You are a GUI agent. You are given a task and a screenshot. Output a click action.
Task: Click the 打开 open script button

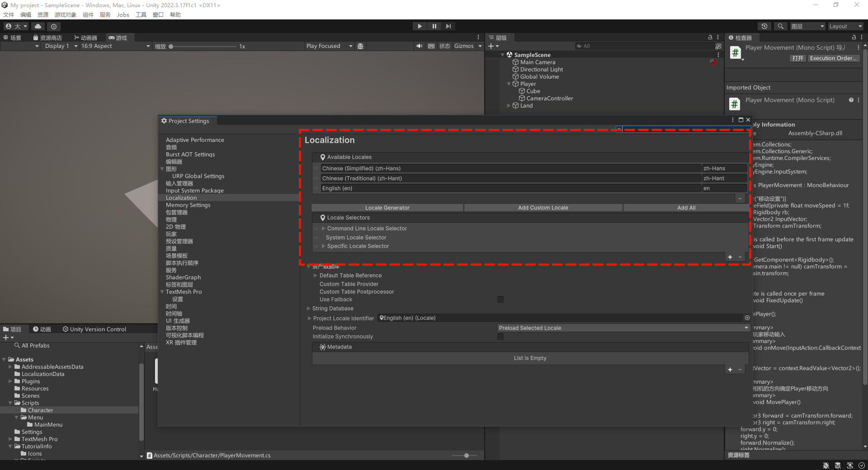798,58
